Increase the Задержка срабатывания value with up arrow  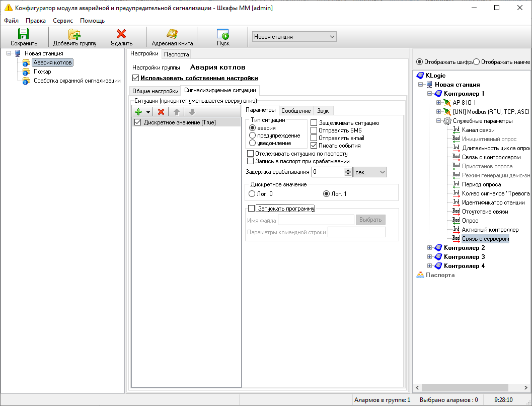pos(348,170)
